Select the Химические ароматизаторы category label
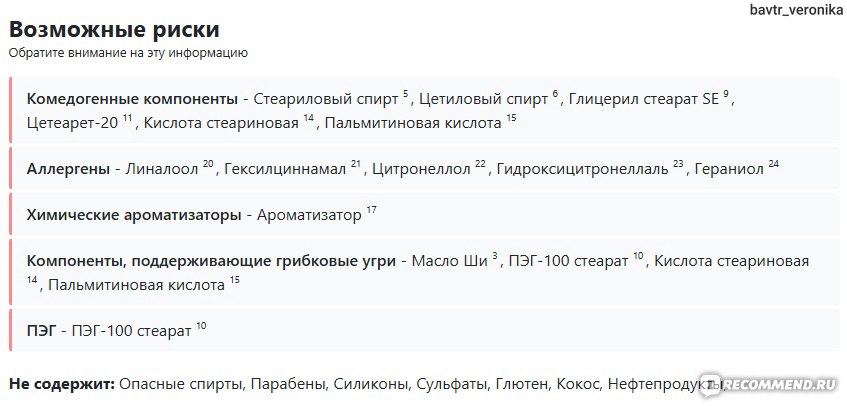Viewport: 847px width, 406px height. pos(134,215)
